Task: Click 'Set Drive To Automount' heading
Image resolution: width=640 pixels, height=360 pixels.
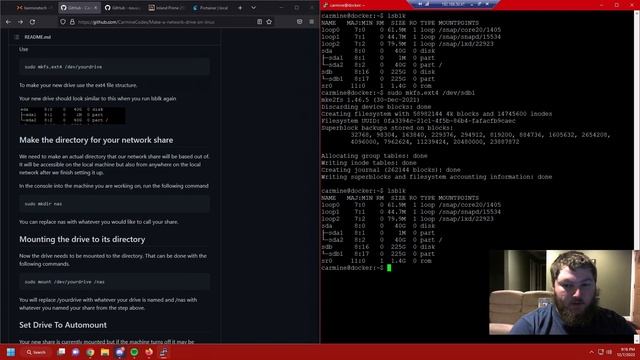Action: (x=63, y=325)
